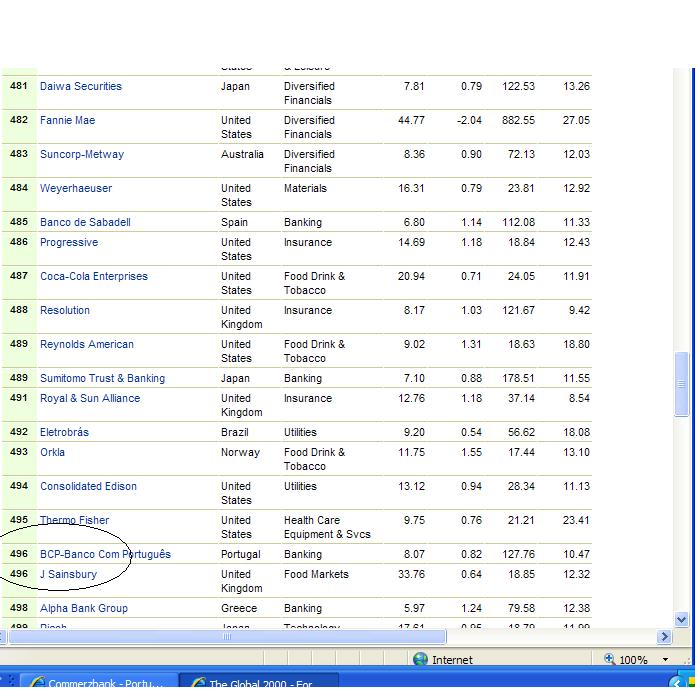
Task: Select Consolidated Edison assets value 28.34
Action: pos(521,486)
